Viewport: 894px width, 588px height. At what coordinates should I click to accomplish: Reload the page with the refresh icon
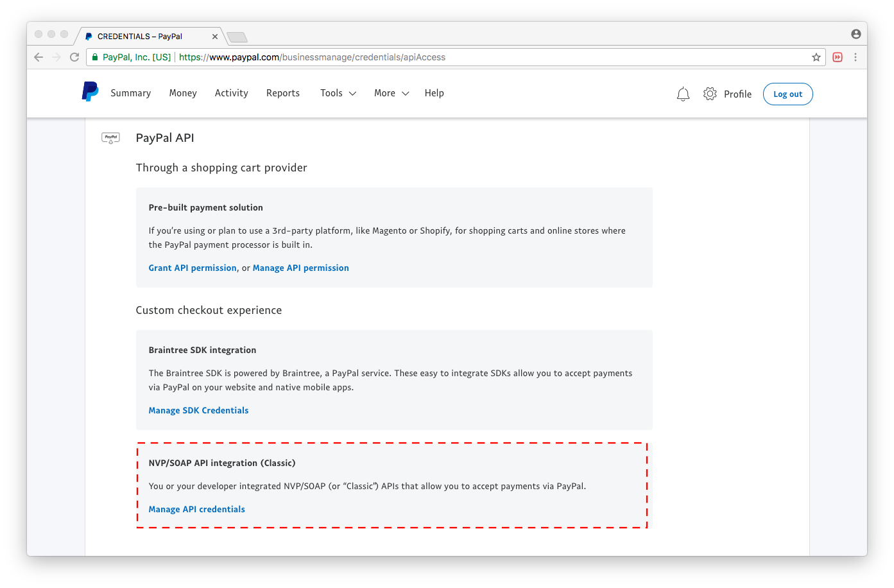[74, 57]
